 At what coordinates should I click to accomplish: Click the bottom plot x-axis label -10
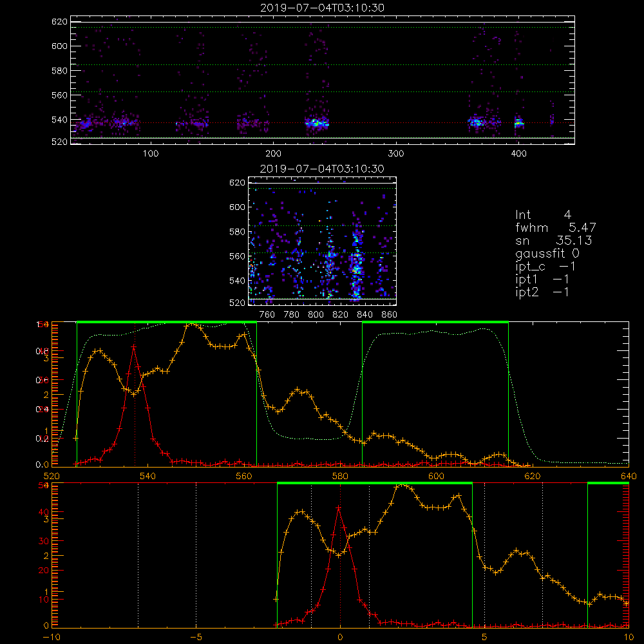[52, 638]
